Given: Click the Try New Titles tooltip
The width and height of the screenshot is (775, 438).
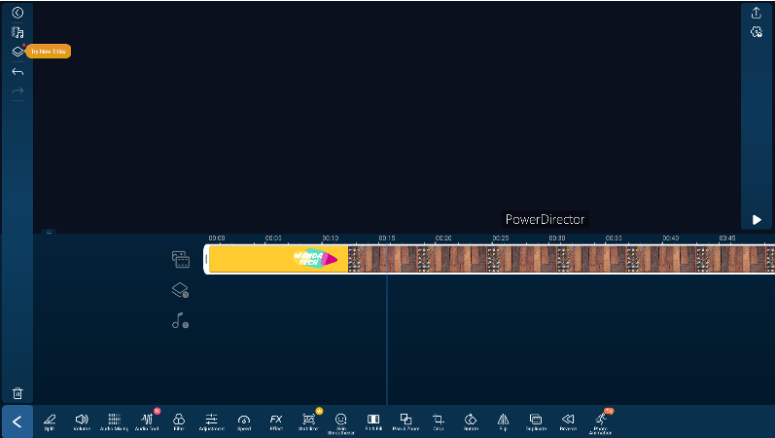Looking at the screenshot, I should click(x=48, y=51).
